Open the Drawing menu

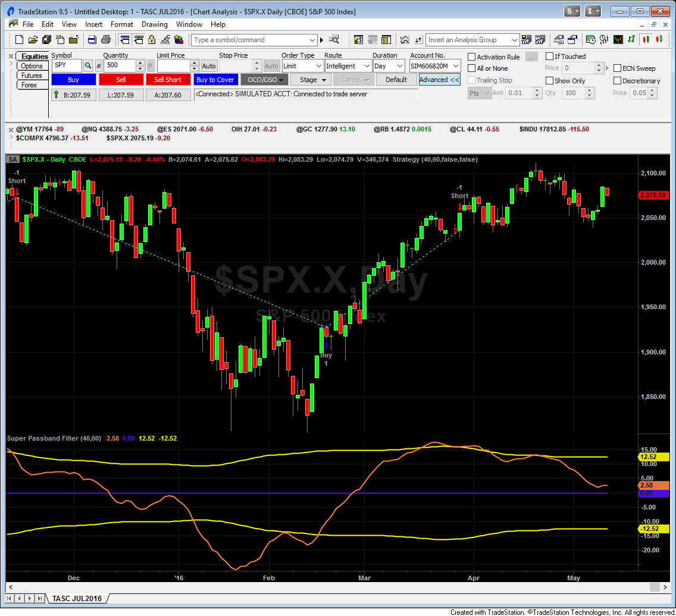pos(154,24)
